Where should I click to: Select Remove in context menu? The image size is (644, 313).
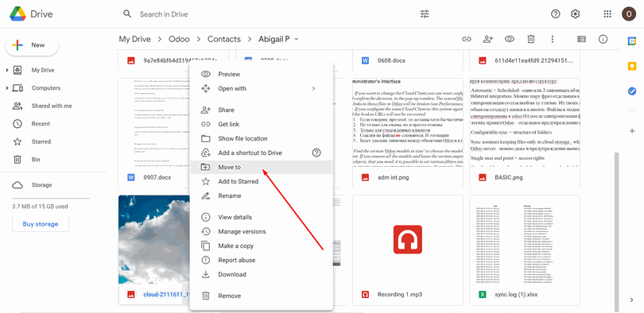pyautogui.click(x=262, y=296)
